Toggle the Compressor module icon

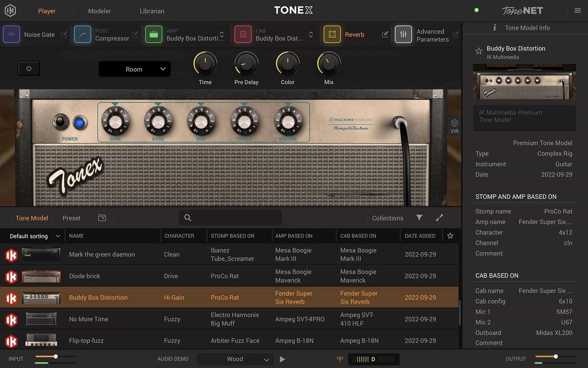pos(83,34)
